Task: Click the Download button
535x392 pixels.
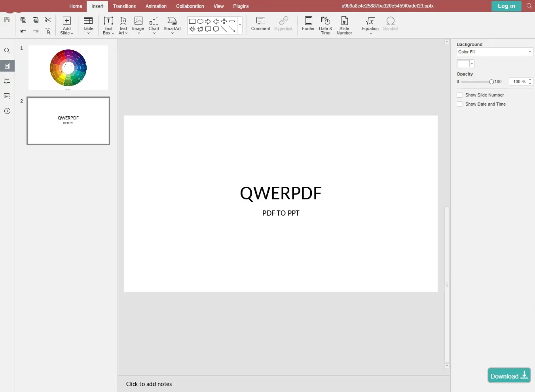Action: 509,375
